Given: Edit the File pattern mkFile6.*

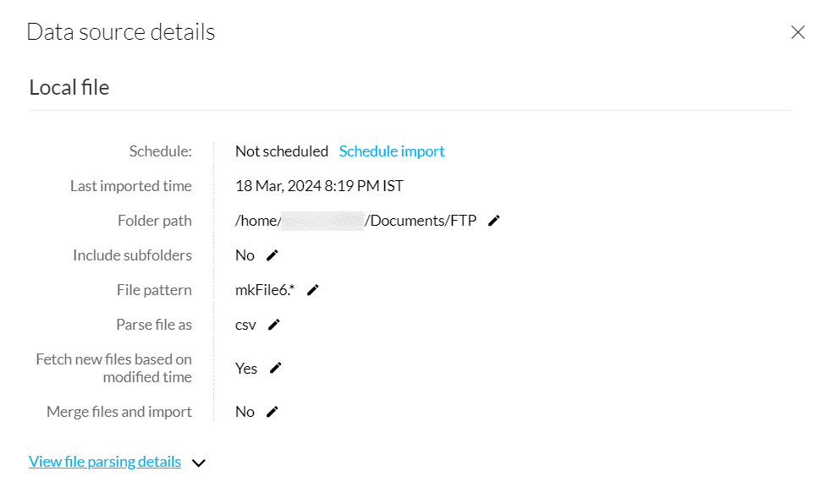Looking at the screenshot, I should pos(312,290).
